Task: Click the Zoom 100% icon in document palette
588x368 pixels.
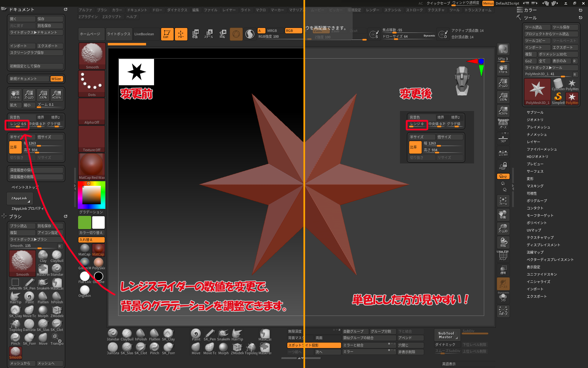Action: click(x=43, y=94)
